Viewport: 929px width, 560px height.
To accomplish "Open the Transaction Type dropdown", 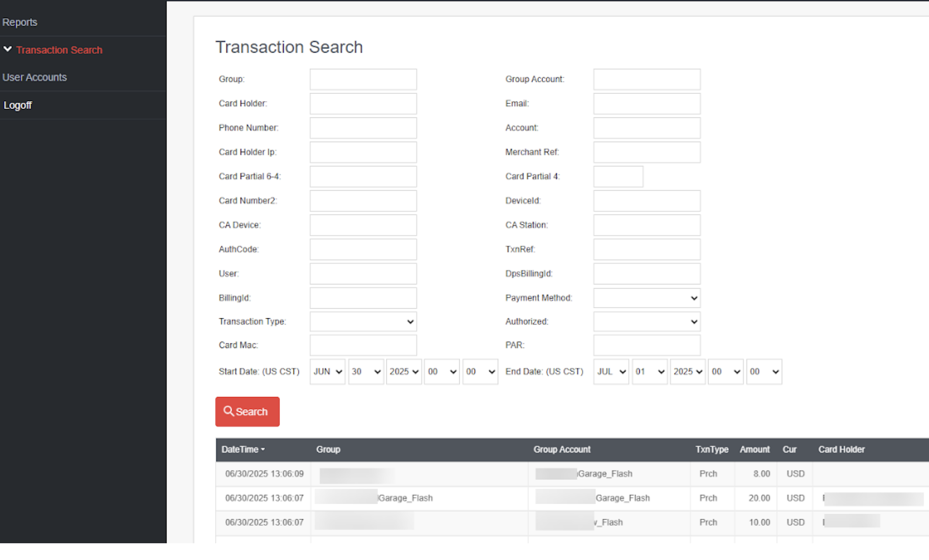I will [363, 321].
